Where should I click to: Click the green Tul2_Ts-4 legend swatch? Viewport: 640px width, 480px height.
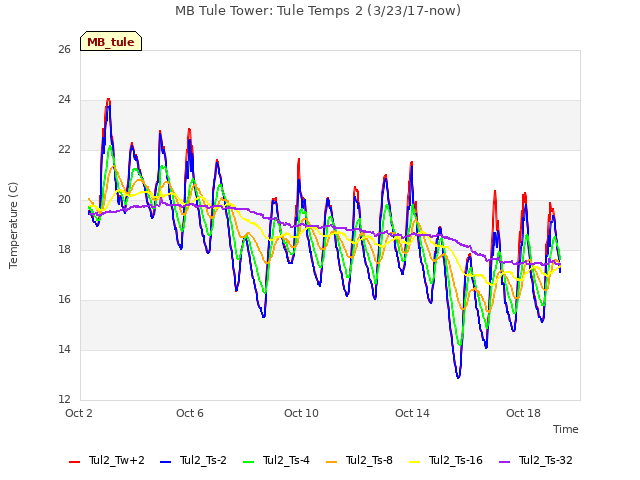249,462
